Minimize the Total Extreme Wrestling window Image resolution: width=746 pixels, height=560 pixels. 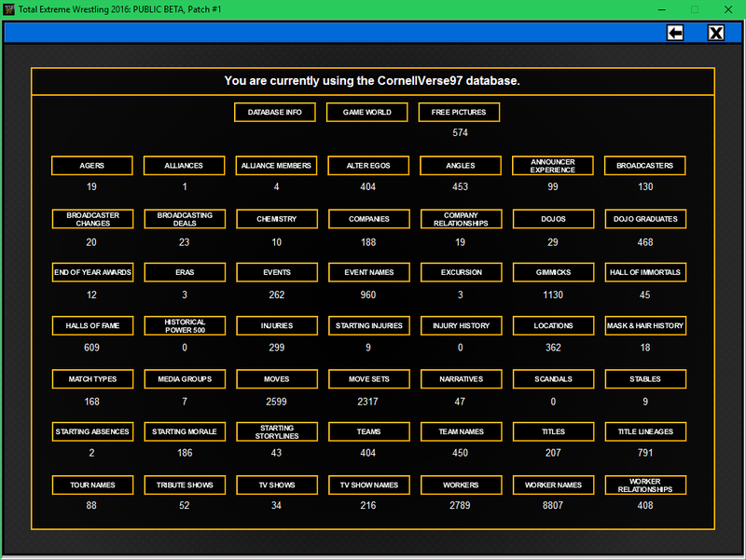(662, 9)
